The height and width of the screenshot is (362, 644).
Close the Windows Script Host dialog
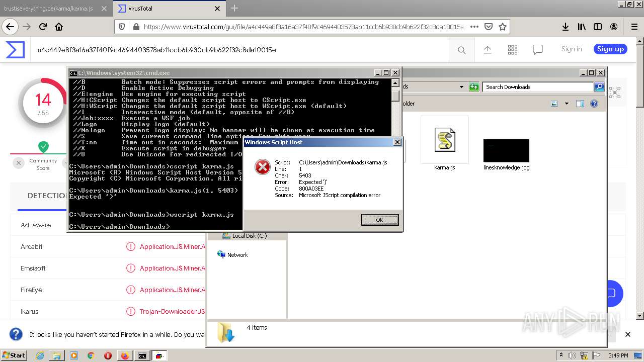coord(397,142)
